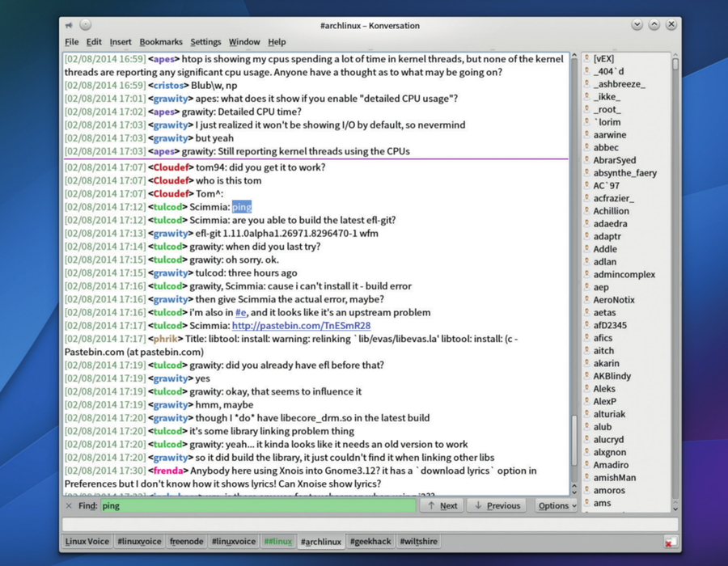Viewport: 728px width, 566px height.
Task: Select afics in the nickname list
Action: click(x=603, y=338)
